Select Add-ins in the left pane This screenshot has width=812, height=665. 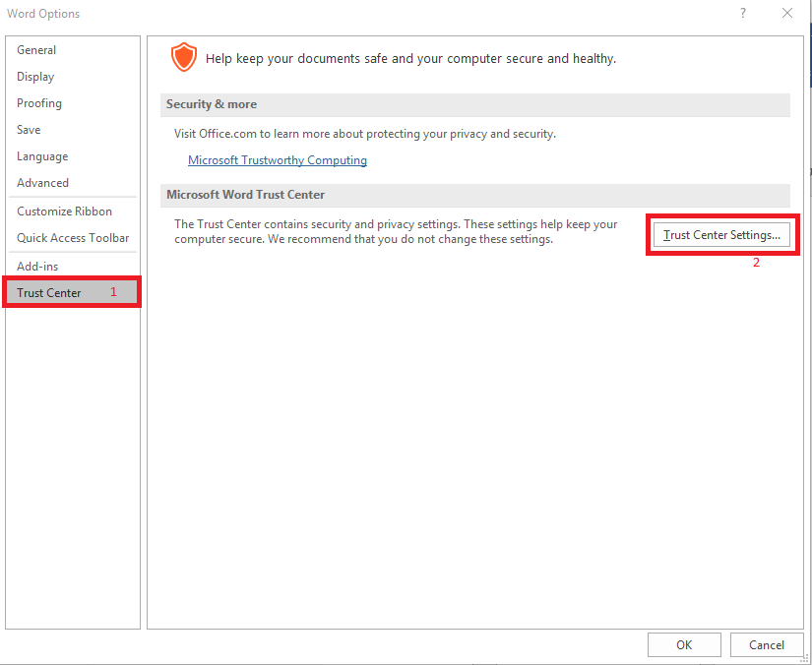[37, 267]
